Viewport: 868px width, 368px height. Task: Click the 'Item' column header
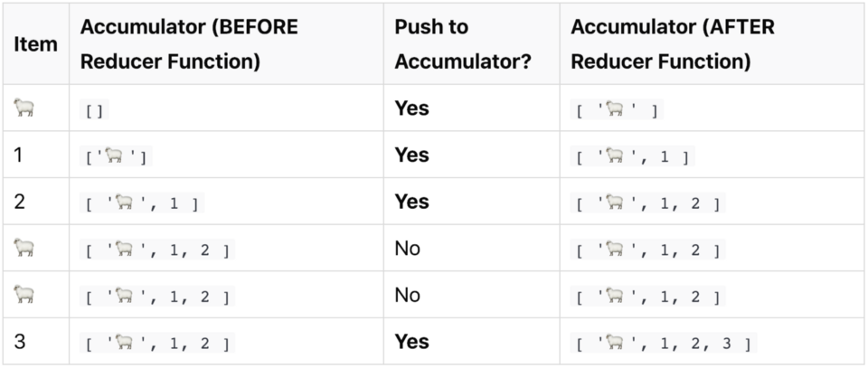click(x=35, y=44)
